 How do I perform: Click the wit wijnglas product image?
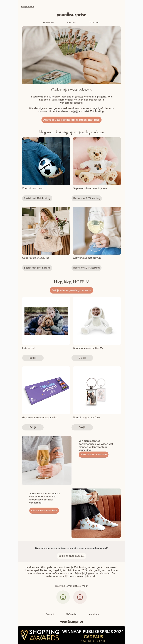click(97, 230)
